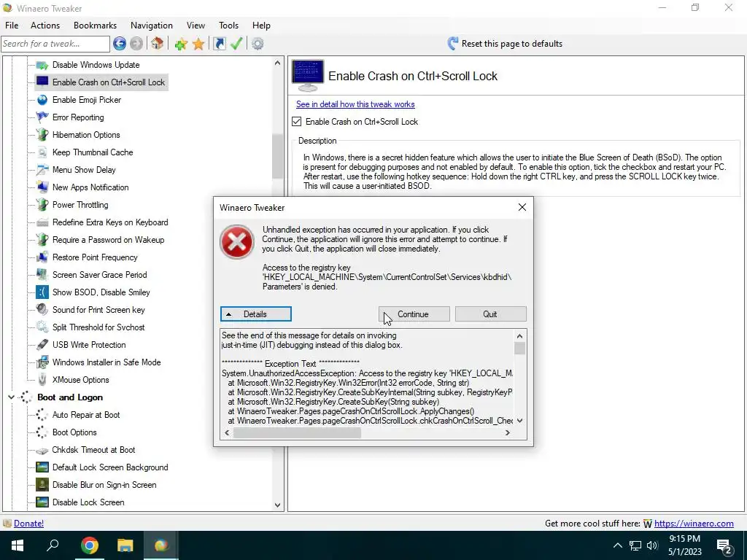Image resolution: width=747 pixels, height=560 pixels.
Task: Select Sound for Print Screen key item
Action: pos(98,310)
